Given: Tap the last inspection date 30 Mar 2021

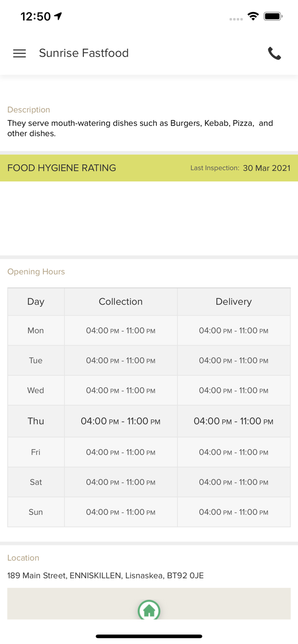Looking at the screenshot, I should coord(266,168).
